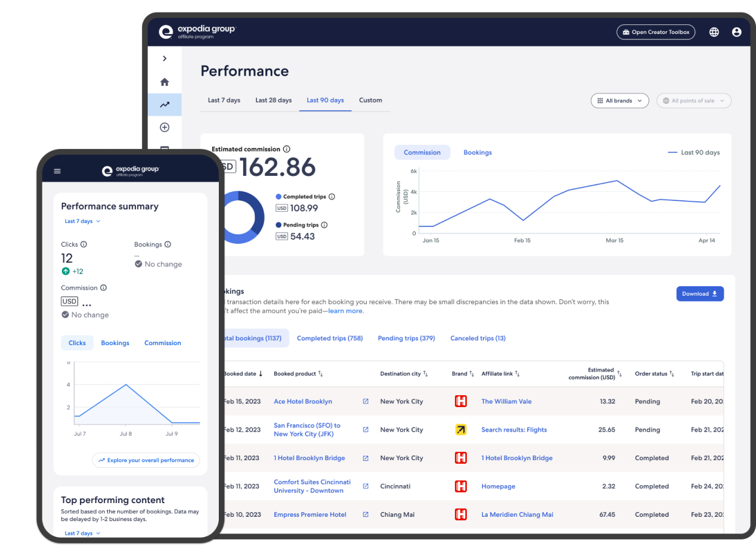
Task: Switch chart to Bookings view
Action: [477, 152]
